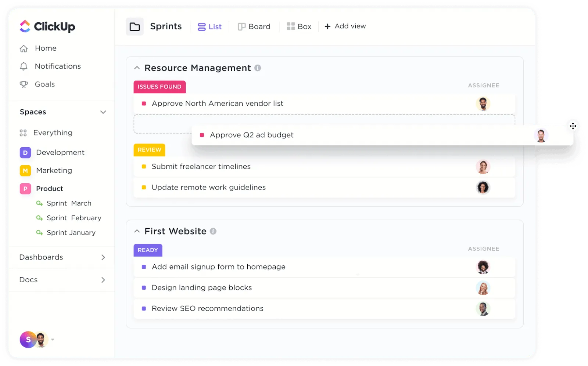Click assignee avatar on Approve Q2 ad budget
This screenshot has height=366, width=588.
(x=541, y=135)
